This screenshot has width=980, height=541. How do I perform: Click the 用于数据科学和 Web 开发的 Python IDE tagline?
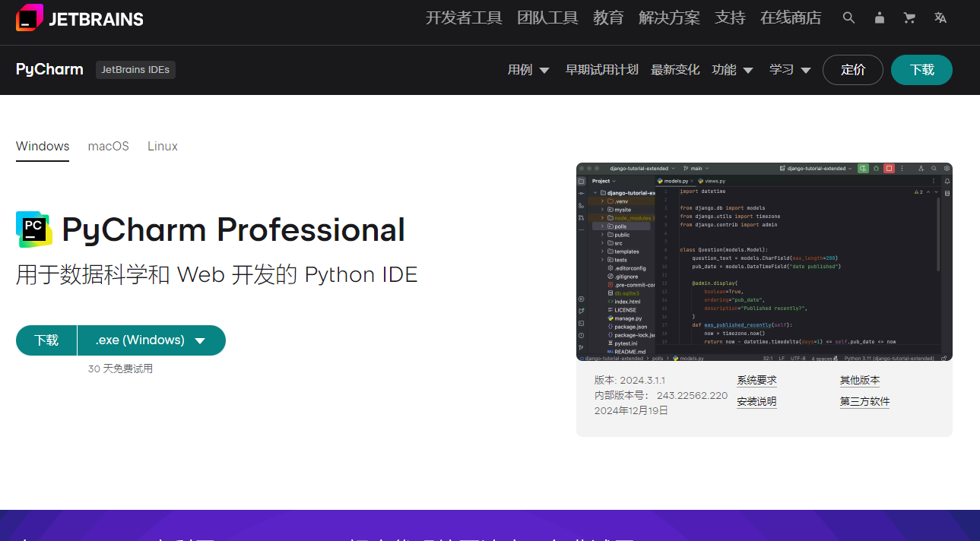(217, 274)
